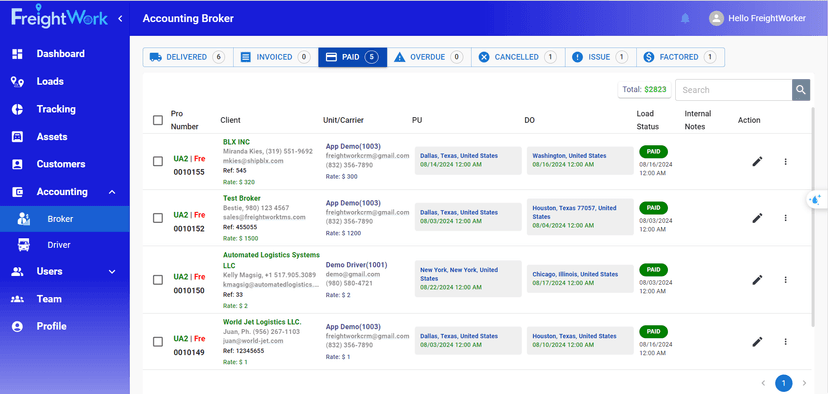Screen dimensions: 828x394
Task: Select checkbox for load 0010150
Action: coord(158,280)
